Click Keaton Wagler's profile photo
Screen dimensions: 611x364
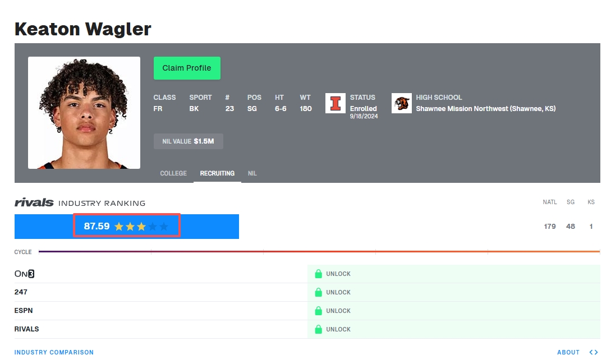tap(84, 113)
